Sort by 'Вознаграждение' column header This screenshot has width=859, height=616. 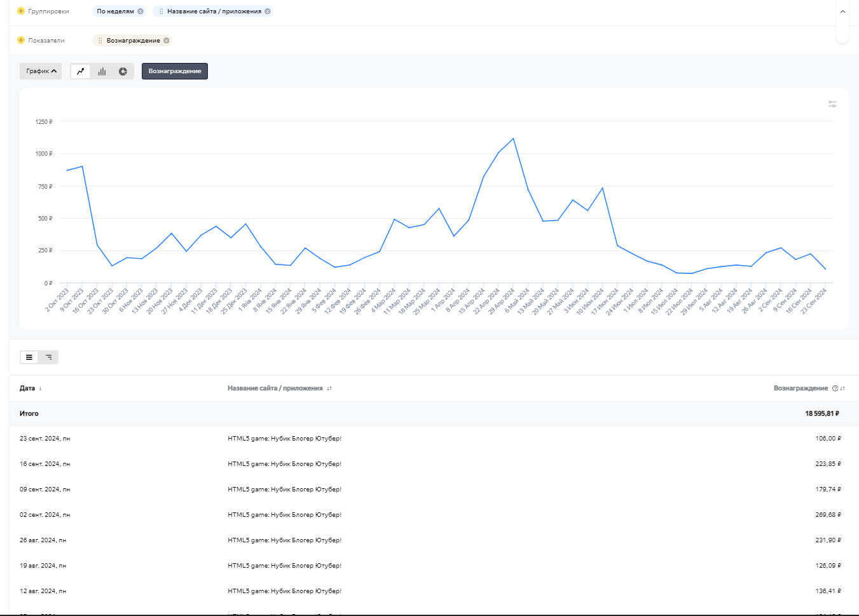(801, 388)
